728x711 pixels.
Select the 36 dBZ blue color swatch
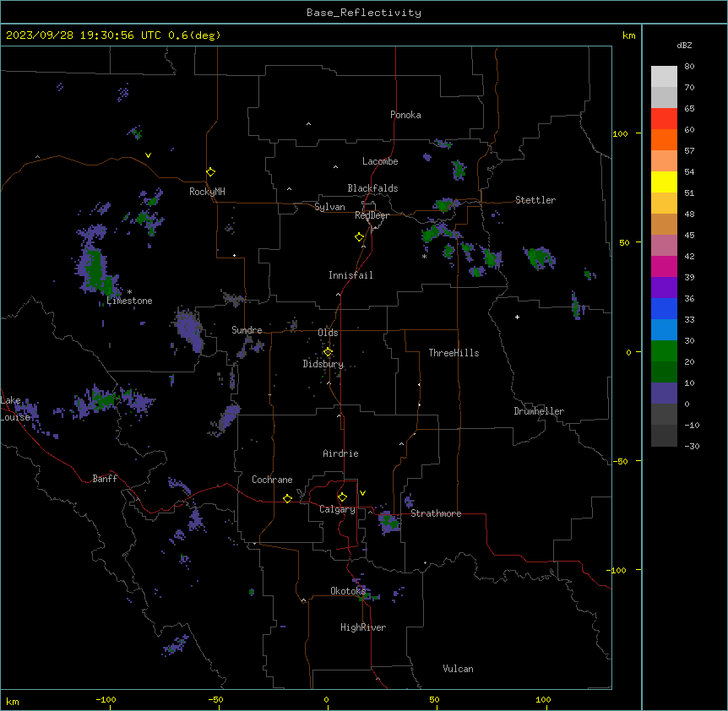pyautogui.click(x=664, y=308)
